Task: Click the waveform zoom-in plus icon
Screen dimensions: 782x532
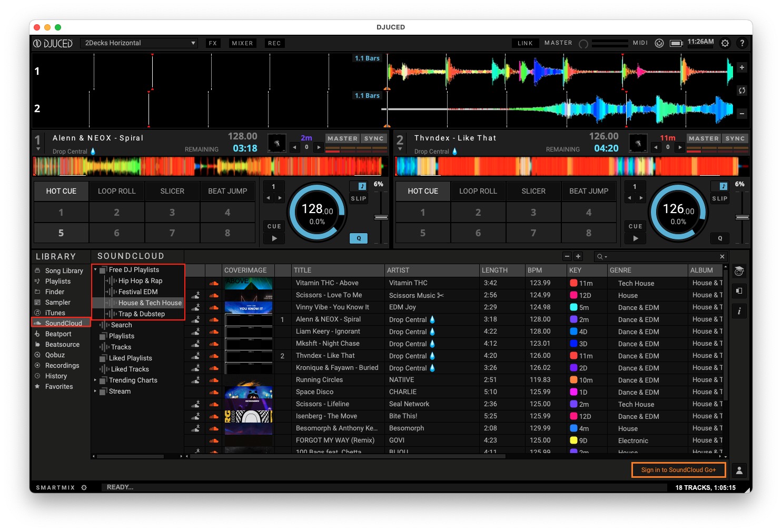Action: click(x=741, y=67)
